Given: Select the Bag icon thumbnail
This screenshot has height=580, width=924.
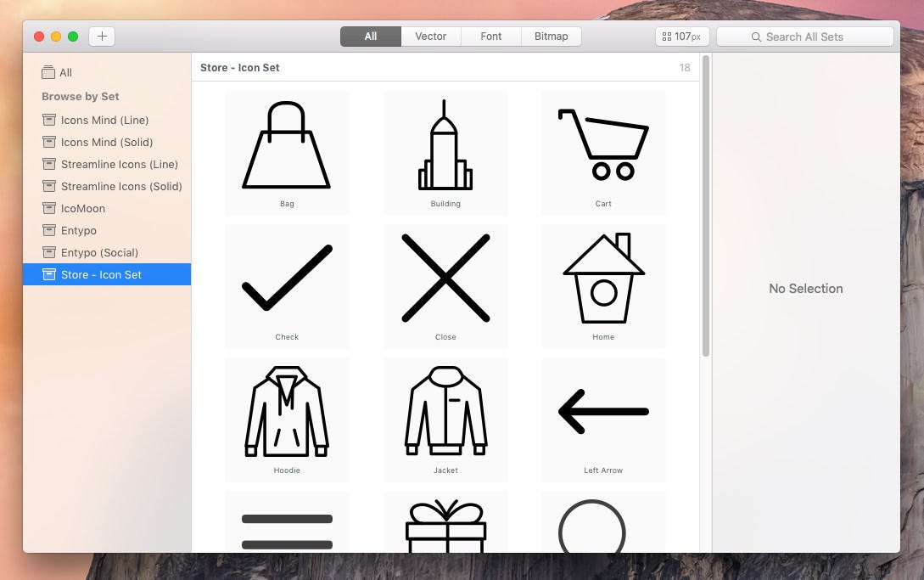Looking at the screenshot, I should (x=287, y=153).
